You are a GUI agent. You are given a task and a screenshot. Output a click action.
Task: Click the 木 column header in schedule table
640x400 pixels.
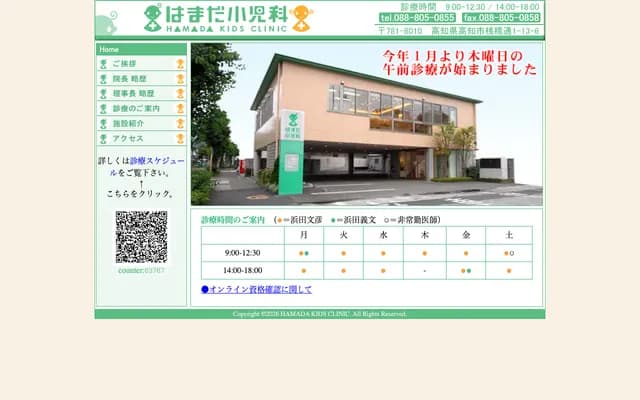(425, 235)
